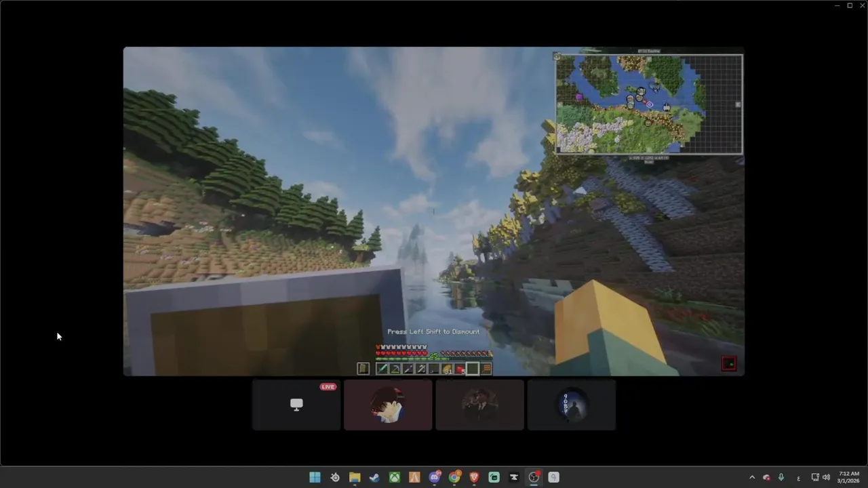Open the Streamlabs taskbar icon
Screen dimensions: 868x488
click(494, 477)
